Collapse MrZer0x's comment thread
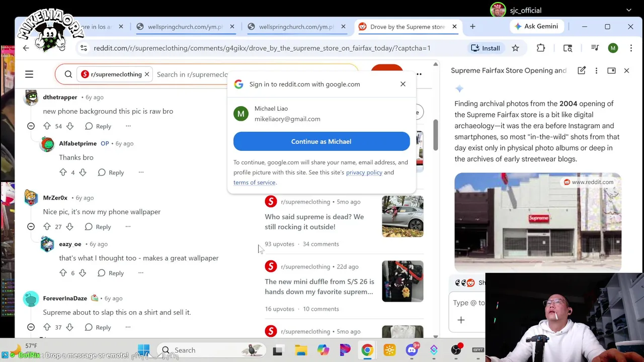The width and height of the screenshot is (644, 362). (31, 227)
